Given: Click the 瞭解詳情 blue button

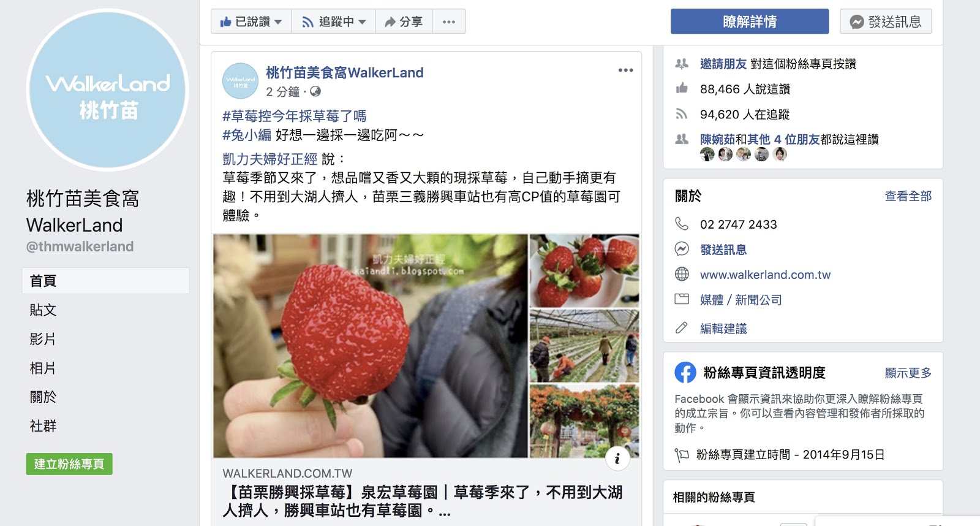Looking at the screenshot, I should coord(750,21).
